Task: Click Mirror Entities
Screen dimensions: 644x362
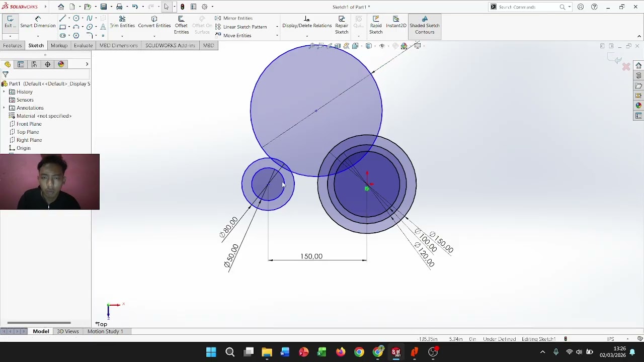Action: 234,18
